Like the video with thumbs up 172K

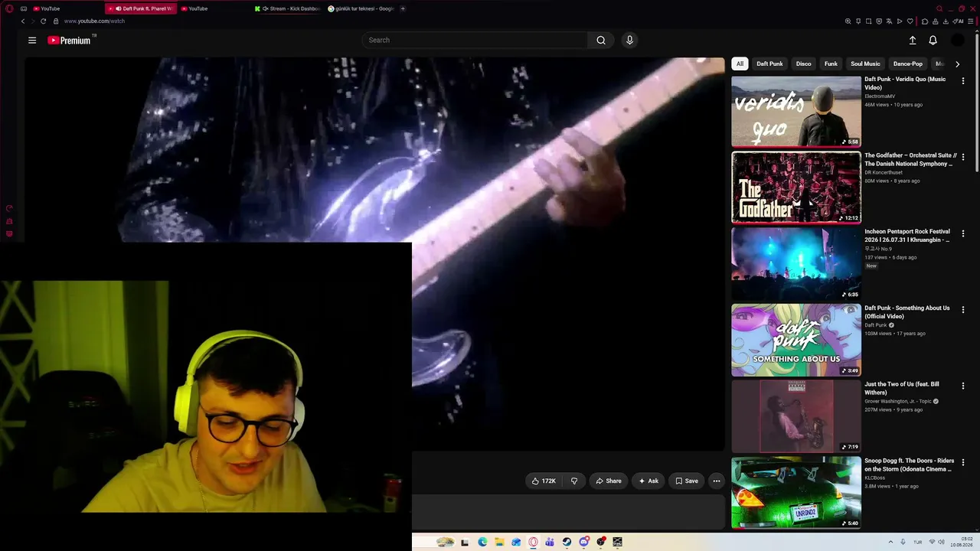[544, 481]
